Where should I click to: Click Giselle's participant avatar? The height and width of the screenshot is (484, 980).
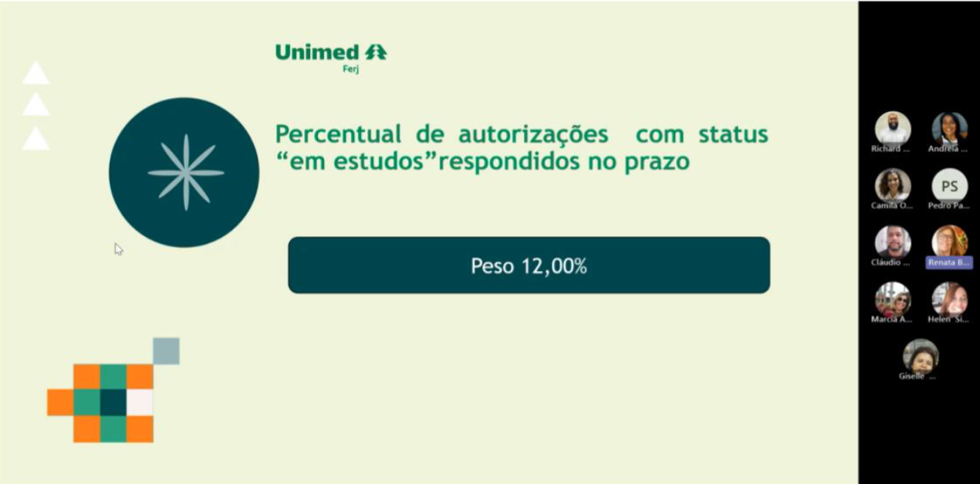tap(921, 356)
